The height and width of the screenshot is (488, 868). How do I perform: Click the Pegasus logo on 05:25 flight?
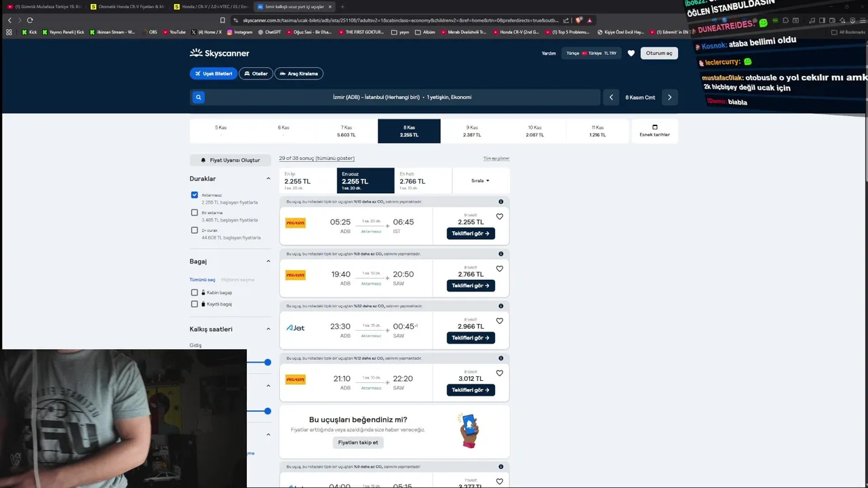[296, 223]
